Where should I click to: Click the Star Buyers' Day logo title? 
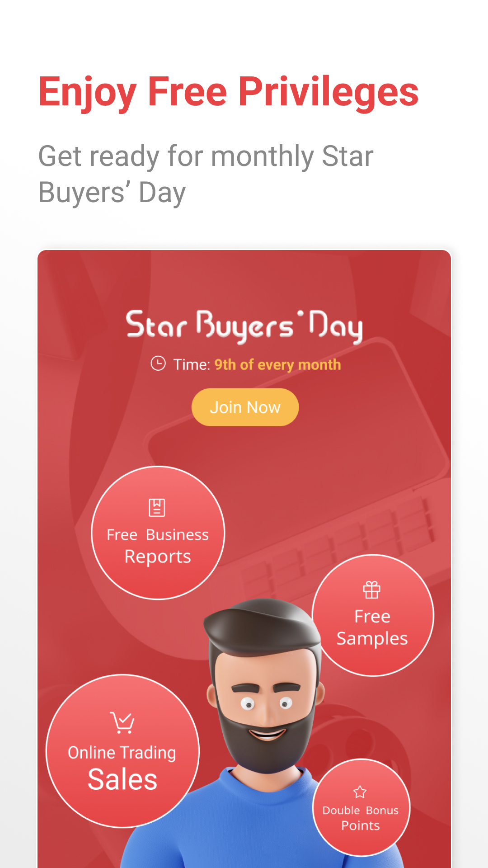pyautogui.click(x=244, y=326)
